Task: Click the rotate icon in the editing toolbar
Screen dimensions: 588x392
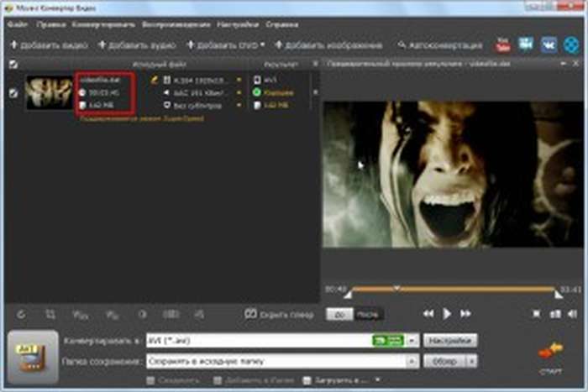Action: 21,315
